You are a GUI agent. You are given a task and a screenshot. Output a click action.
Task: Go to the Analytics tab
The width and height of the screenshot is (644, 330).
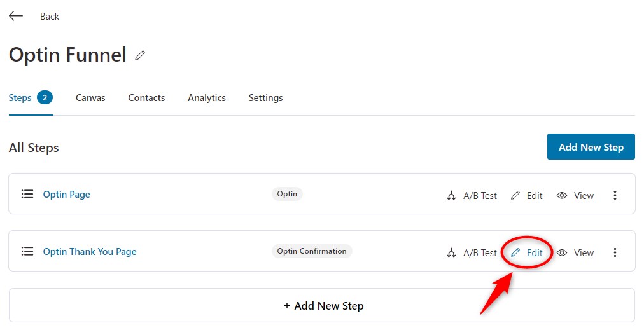(207, 98)
